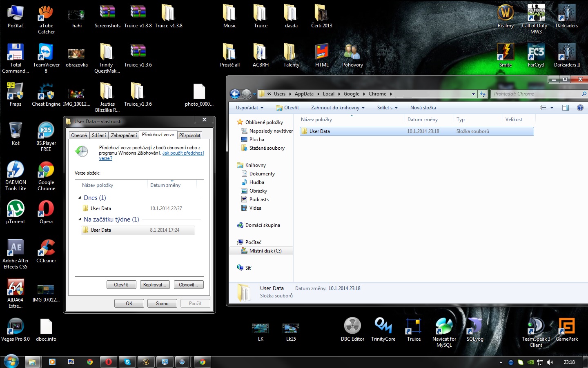Select BS.Player FREE desktop icon
588x368 pixels.
[46, 137]
